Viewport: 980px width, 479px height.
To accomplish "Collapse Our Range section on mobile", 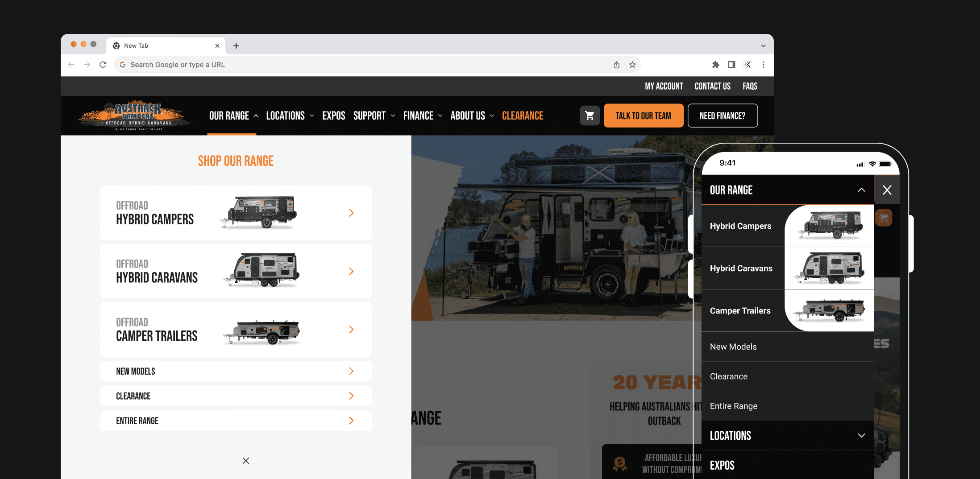I will [861, 190].
